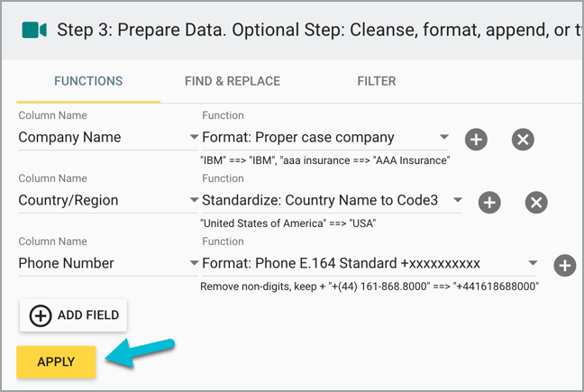This screenshot has width=584, height=392.
Task: Click the ADD FIELD button label
Action: click(x=88, y=315)
